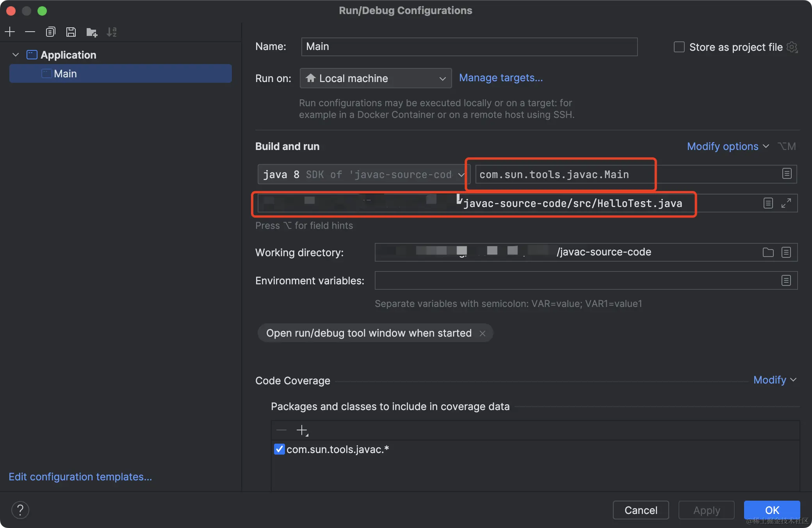Remove 'Open run/debug tool window' option tag
The image size is (812, 528).
483,334
